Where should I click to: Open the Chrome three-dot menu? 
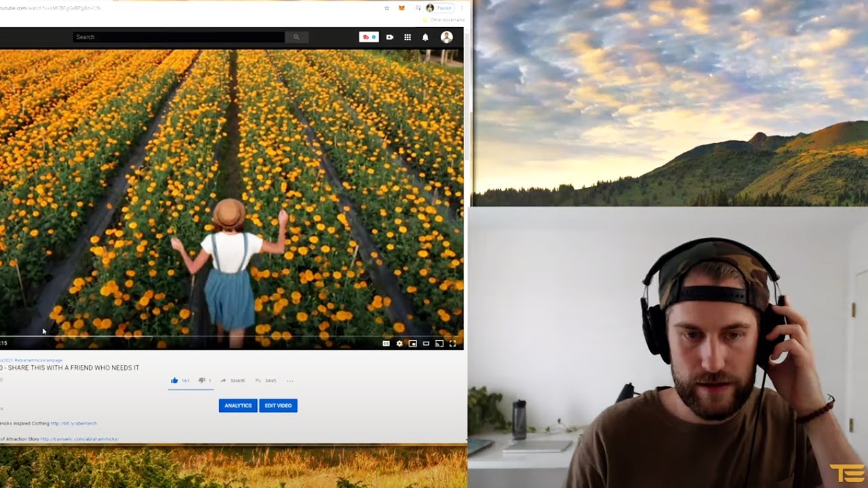[x=462, y=8]
